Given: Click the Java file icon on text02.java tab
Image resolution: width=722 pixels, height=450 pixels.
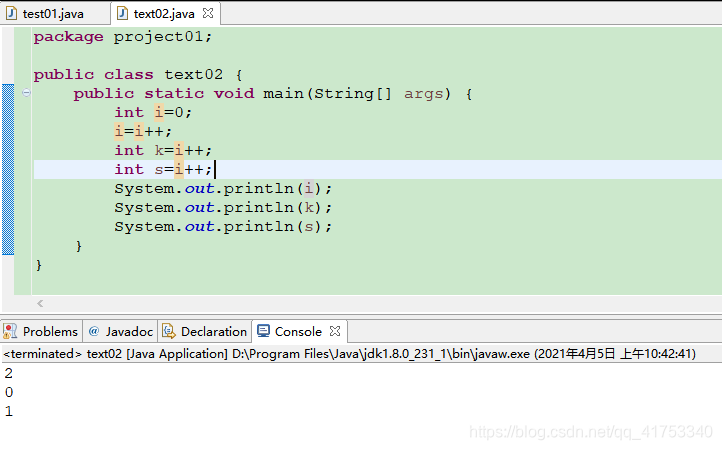Looking at the screenshot, I should [x=122, y=13].
